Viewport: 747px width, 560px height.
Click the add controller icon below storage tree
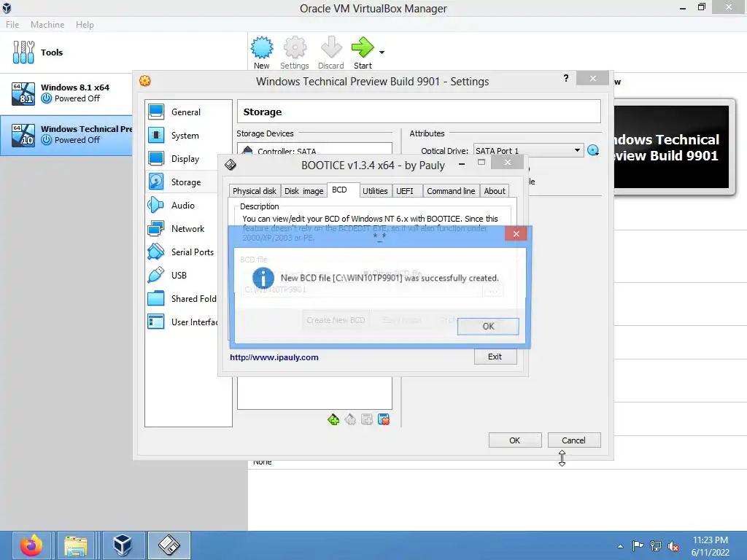pos(333,419)
